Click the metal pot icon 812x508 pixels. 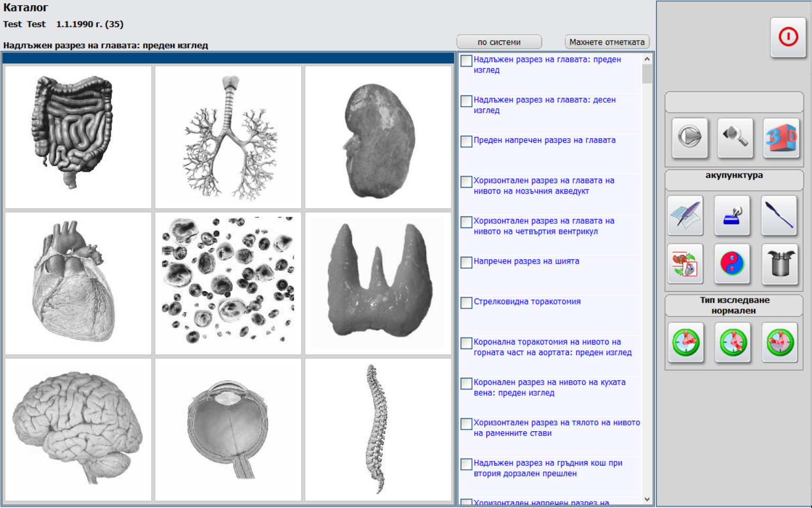[779, 264]
